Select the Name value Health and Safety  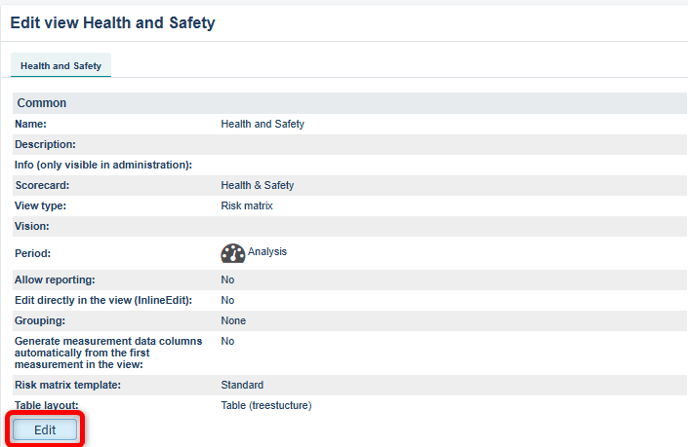click(262, 124)
